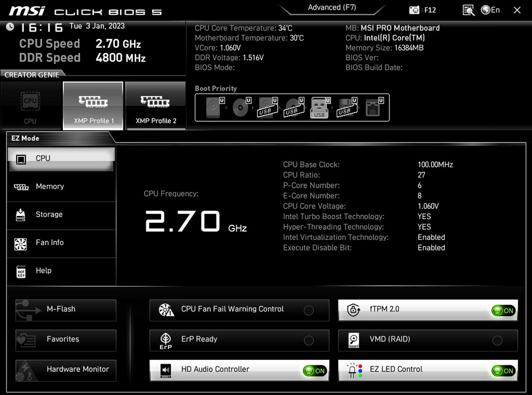532x395 pixels.
Task: Select the plain optical disc boot device icon
Action: 242,107
